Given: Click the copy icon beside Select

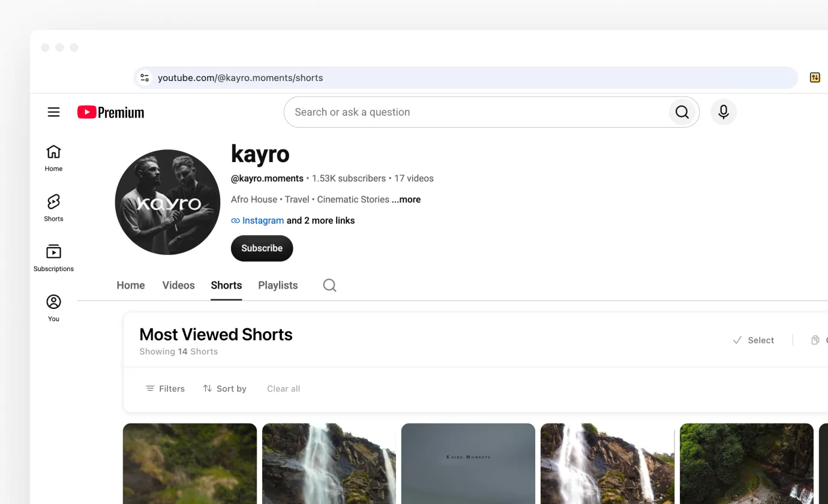Looking at the screenshot, I should (815, 340).
